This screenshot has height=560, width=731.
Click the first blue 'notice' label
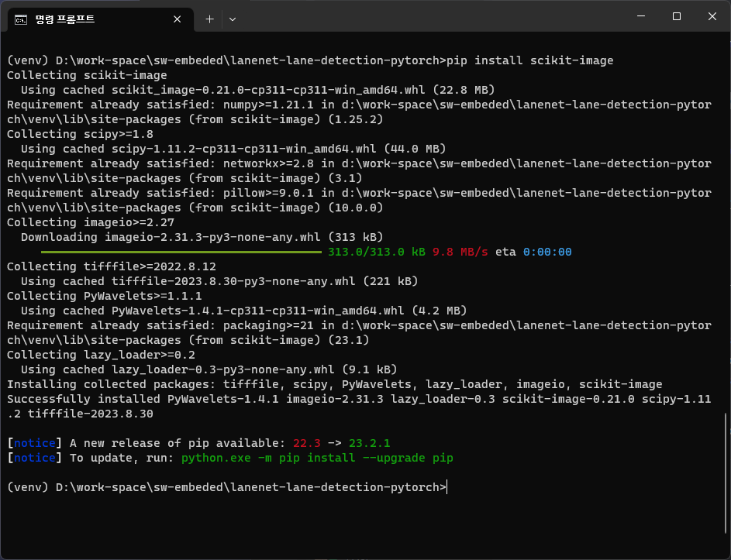[x=35, y=443]
